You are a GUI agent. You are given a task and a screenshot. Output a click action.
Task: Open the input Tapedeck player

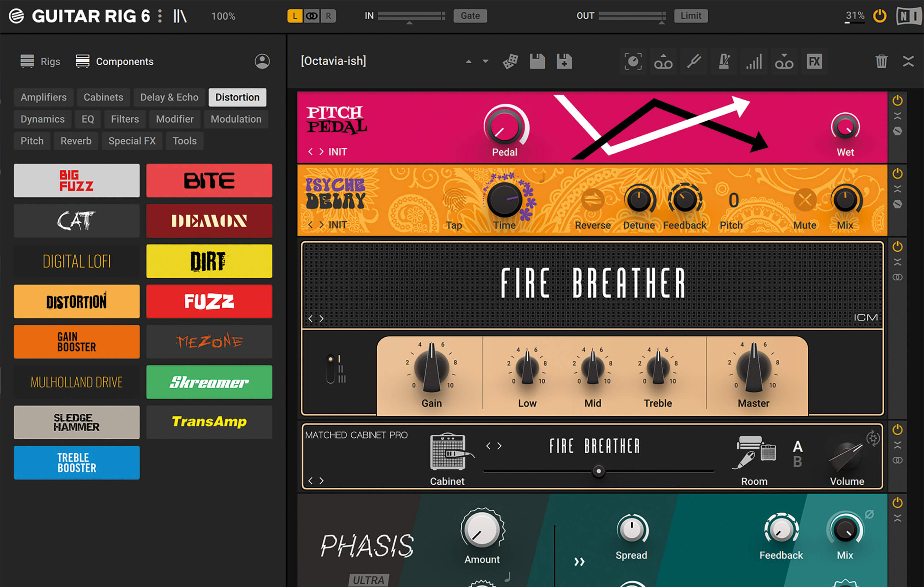[x=663, y=61]
